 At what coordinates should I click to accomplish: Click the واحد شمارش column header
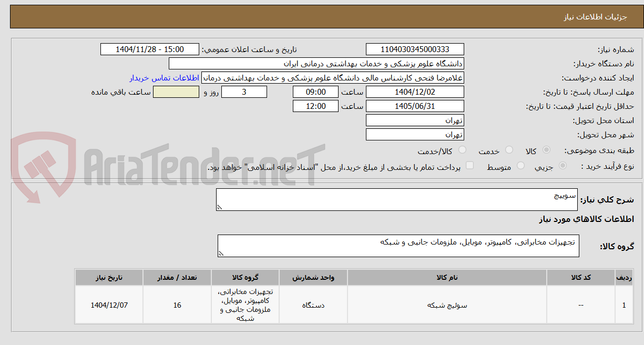[x=313, y=278]
